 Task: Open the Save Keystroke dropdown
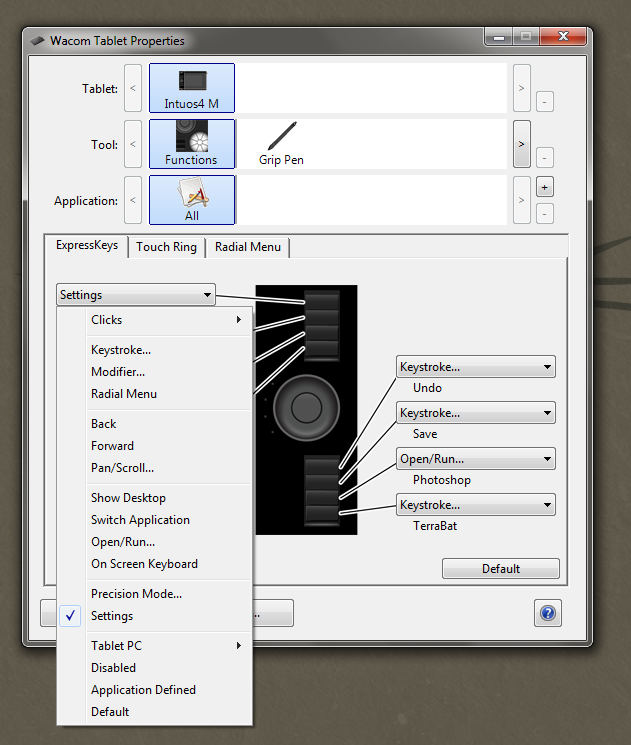click(x=476, y=413)
